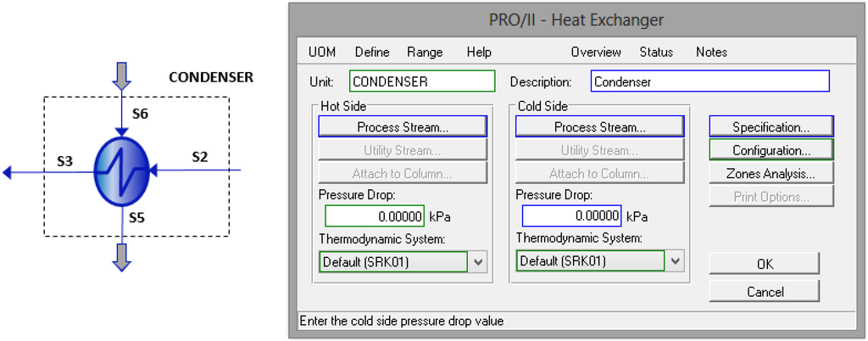The height and width of the screenshot is (341, 868).
Task: Click Hot Side Utility Stream button
Action: click(x=403, y=150)
